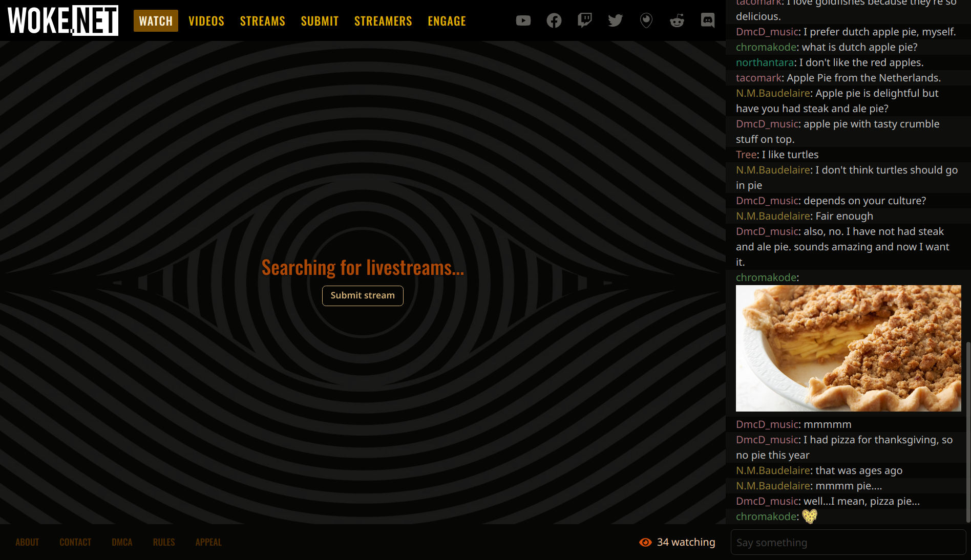Go to the WOKE.NET logo home
Screen dimensions: 971x560
point(62,20)
